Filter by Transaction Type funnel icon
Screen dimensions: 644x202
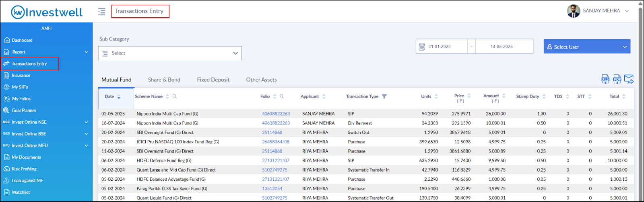pyautogui.click(x=384, y=96)
